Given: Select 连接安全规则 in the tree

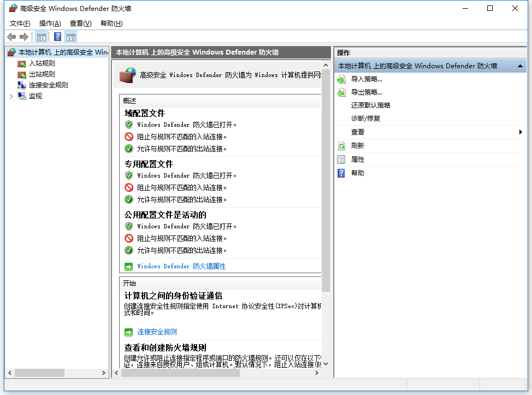Looking at the screenshot, I should [x=49, y=85].
